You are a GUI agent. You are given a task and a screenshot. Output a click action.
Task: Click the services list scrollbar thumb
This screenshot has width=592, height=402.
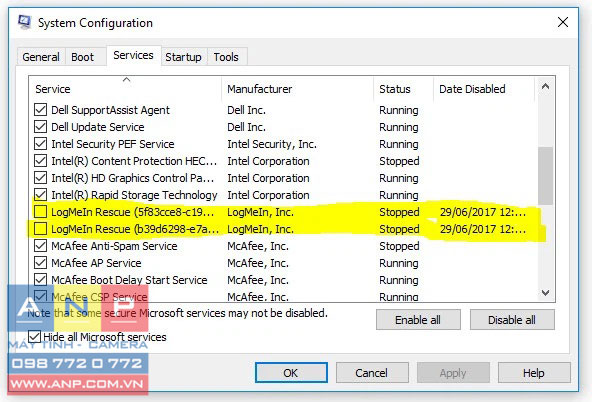coord(545,176)
